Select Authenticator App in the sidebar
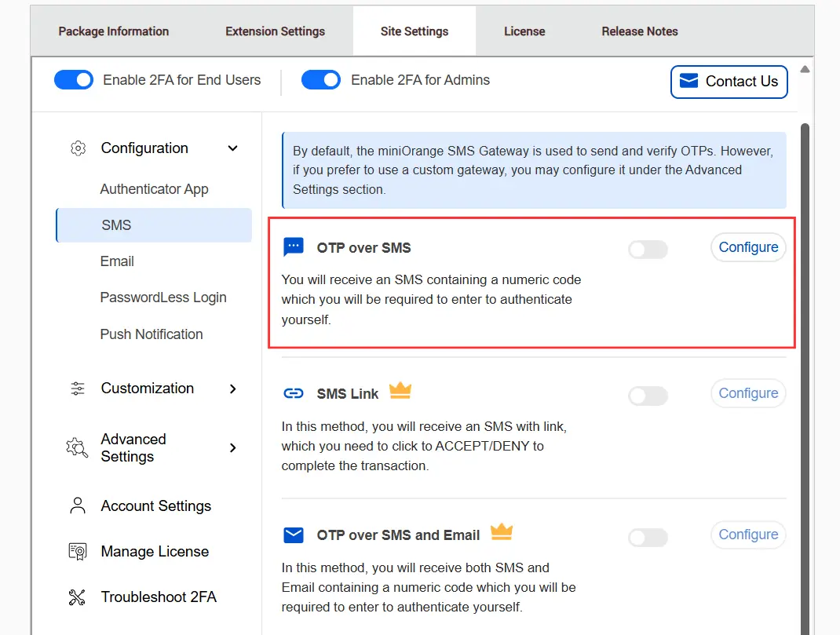840x635 pixels. coord(155,189)
